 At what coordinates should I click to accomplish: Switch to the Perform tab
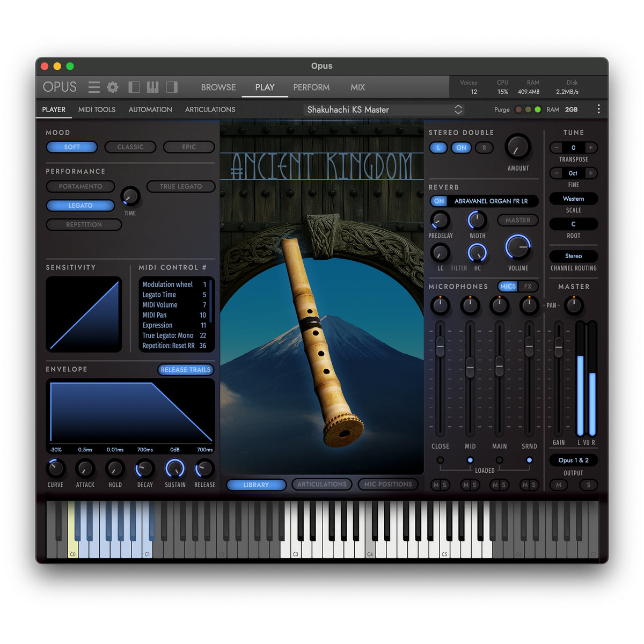click(x=311, y=87)
